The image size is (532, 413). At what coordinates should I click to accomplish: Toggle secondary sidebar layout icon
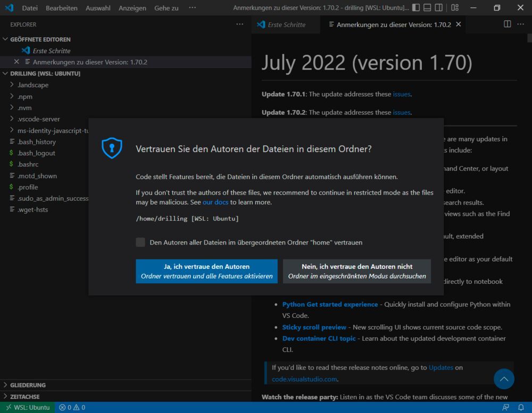click(438, 8)
